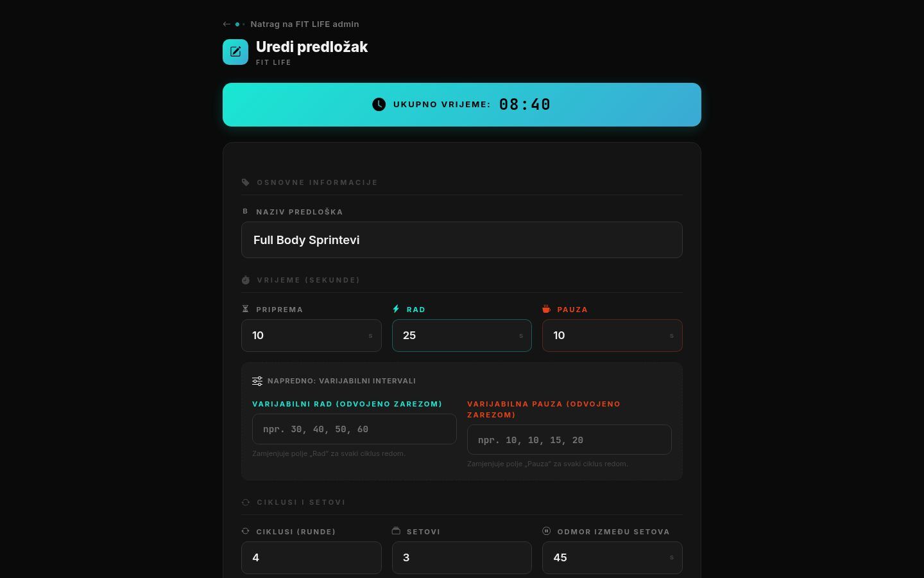Click the VARIJABILNI RAD input with placeholder values

tap(354, 429)
